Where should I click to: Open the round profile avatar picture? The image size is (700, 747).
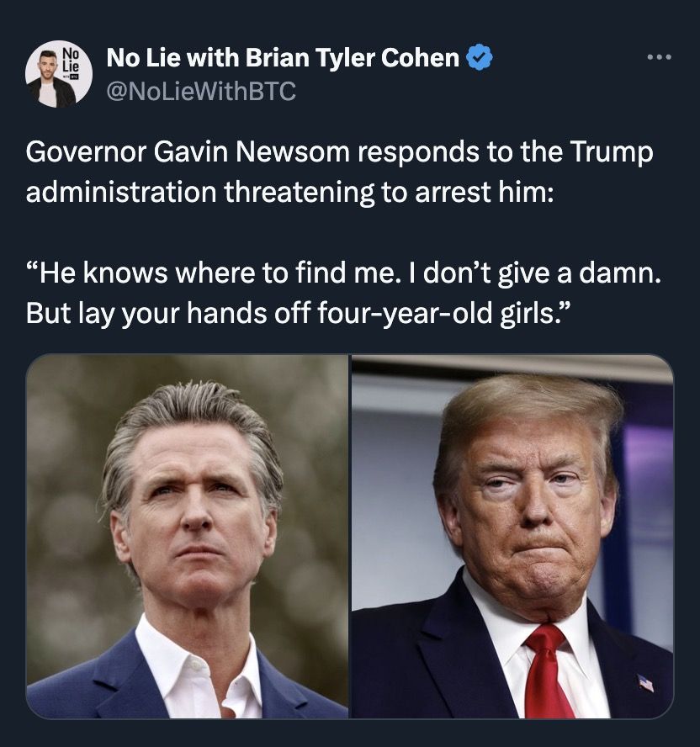click(59, 74)
